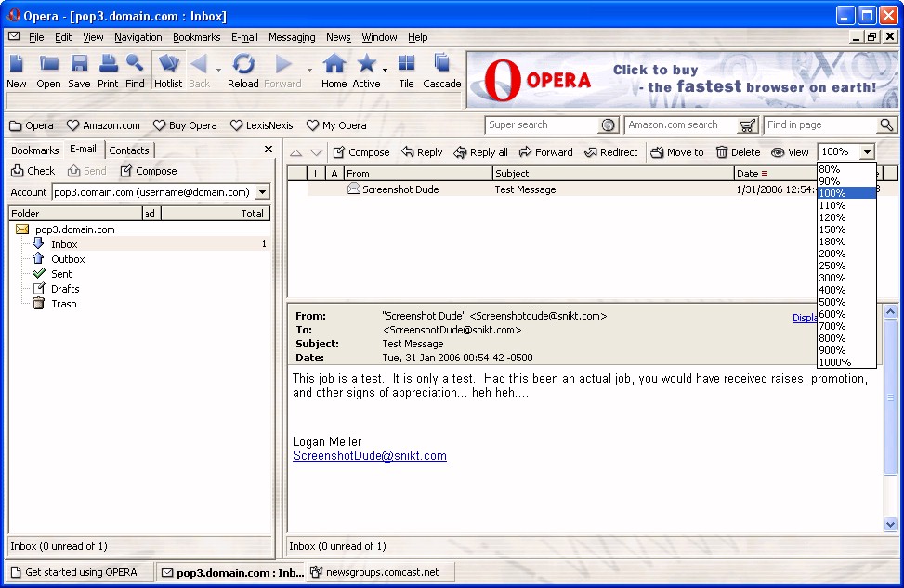Open the File menu

tap(36, 37)
